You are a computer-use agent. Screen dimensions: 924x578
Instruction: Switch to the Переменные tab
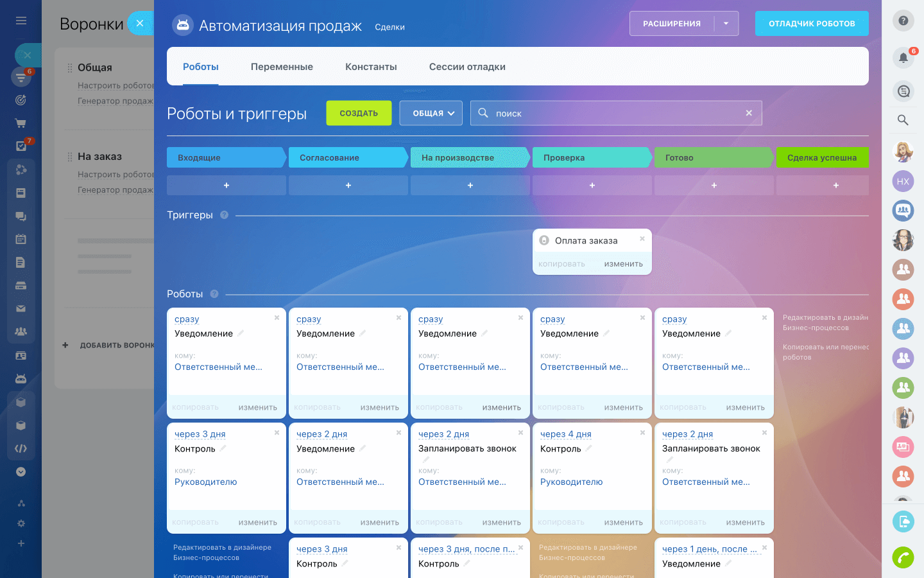coord(282,66)
